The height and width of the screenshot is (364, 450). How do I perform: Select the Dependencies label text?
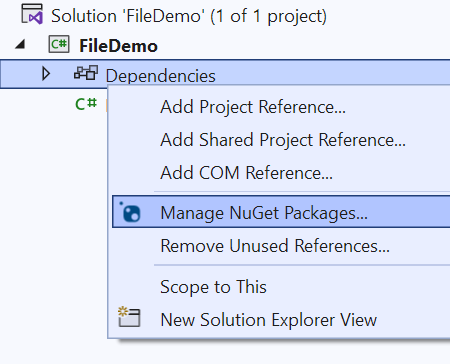point(161,76)
